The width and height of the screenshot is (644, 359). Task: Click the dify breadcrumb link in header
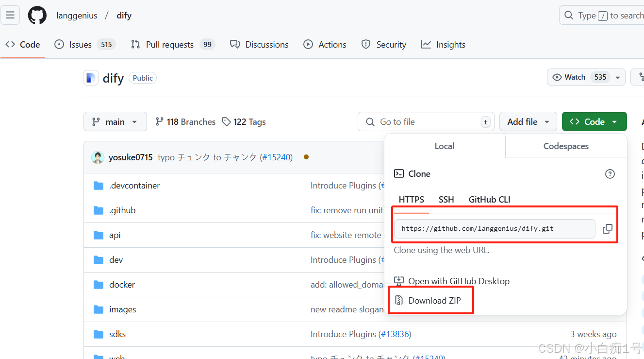click(124, 16)
